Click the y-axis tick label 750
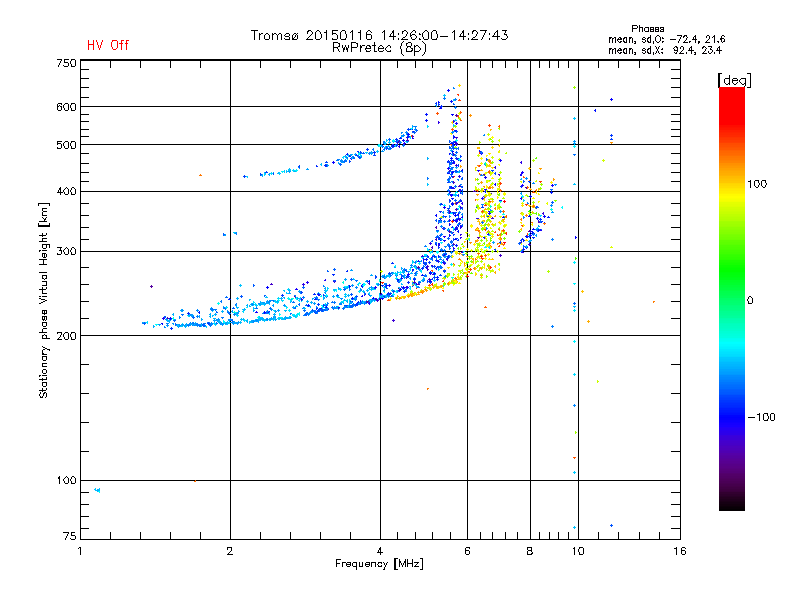 tap(67, 63)
